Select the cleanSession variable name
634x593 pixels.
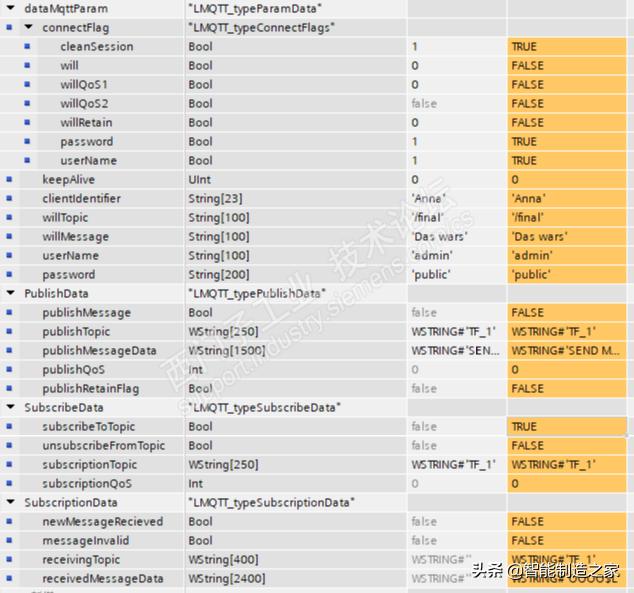[x=97, y=46]
